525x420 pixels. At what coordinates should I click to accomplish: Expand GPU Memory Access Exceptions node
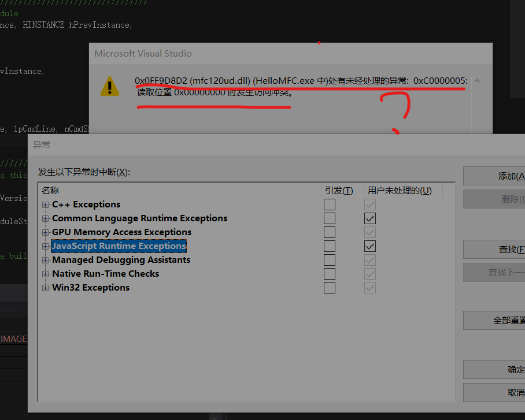click(45, 232)
